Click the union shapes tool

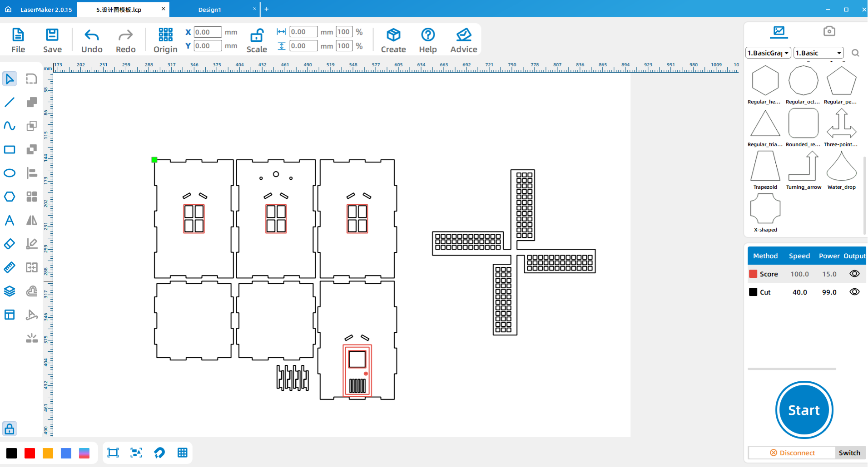[x=31, y=103]
